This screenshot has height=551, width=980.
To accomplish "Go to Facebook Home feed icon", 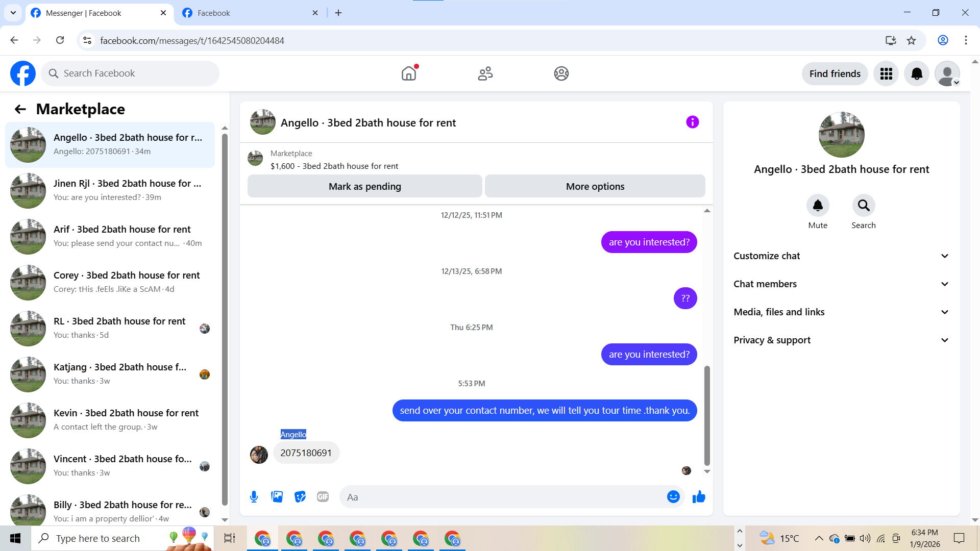I will pos(409,74).
